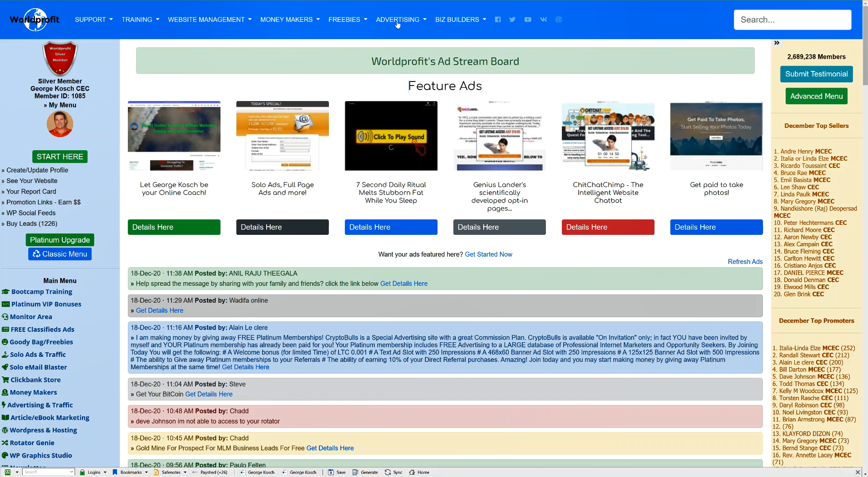Click the Worldprofit globe logo

click(x=35, y=20)
